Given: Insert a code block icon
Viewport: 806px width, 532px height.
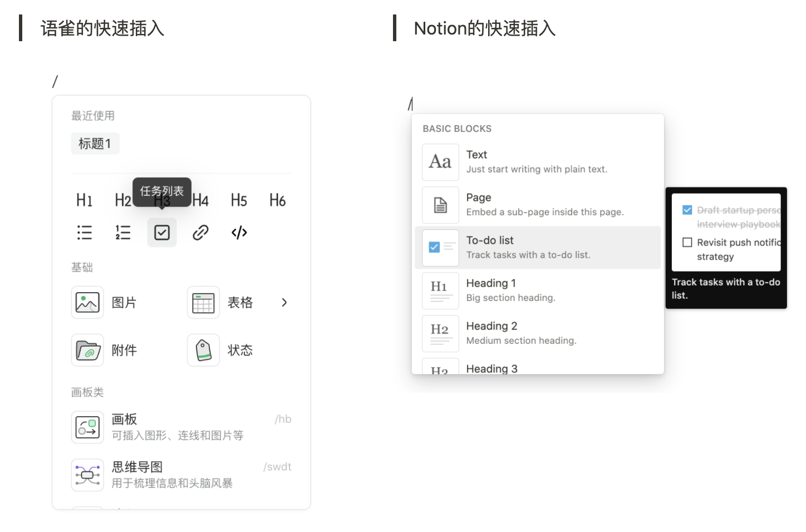Looking at the screenshot, I should [239, 232].
